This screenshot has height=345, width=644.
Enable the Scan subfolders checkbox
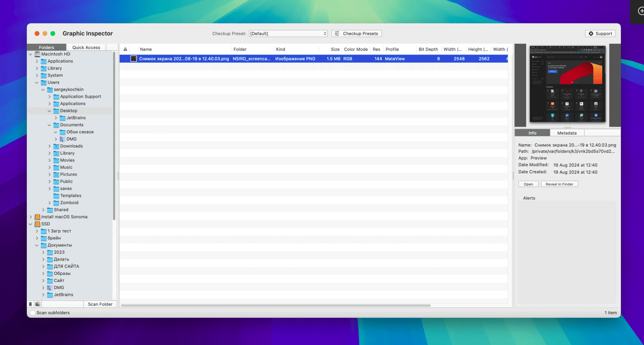coord(33,313)
